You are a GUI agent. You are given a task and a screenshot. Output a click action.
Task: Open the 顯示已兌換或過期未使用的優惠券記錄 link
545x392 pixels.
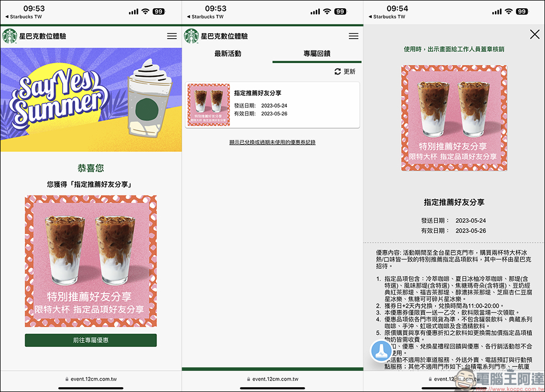pos(272,142)
